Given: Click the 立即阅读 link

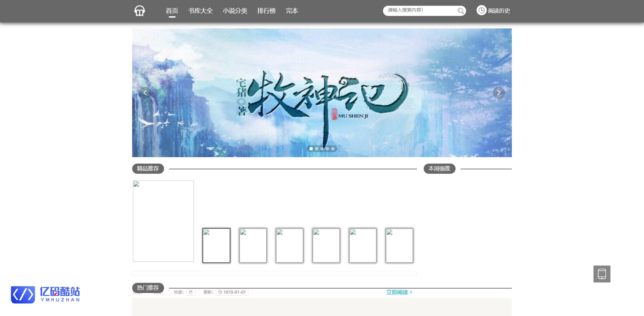Looking at the screenshot, I should (399, 292).
